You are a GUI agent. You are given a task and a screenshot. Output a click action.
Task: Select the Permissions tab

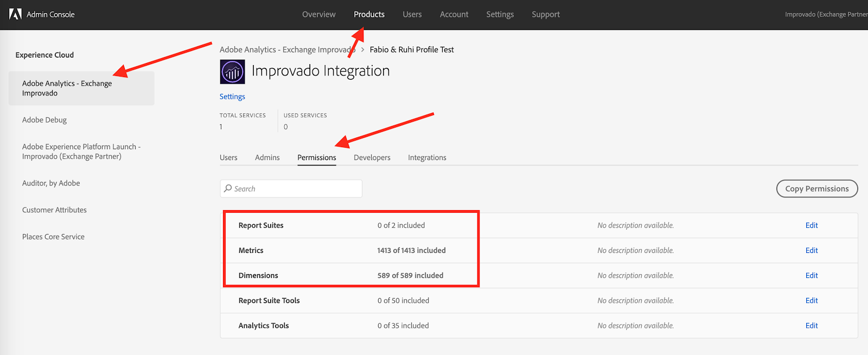tap(317, 157)
